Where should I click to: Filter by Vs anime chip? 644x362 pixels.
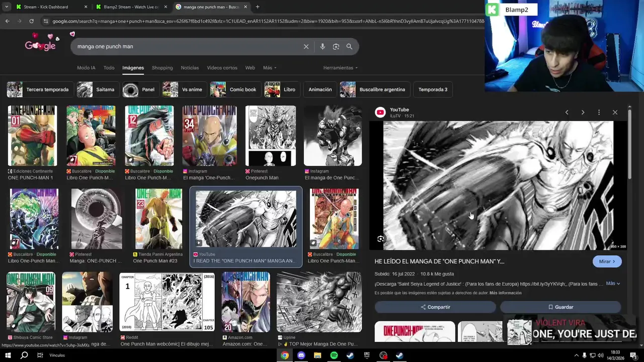pos(184,89)
